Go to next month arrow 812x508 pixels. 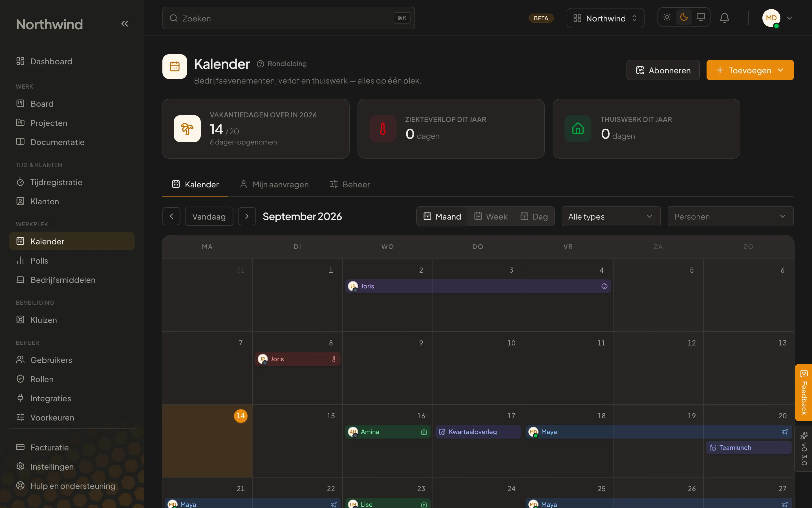pos(247,216)
